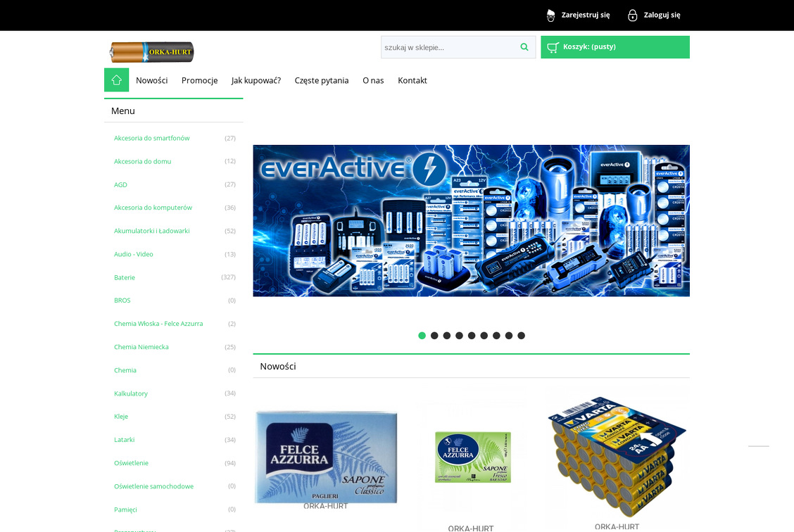794x532 pixels.
Task: Open the Kontakt menu item
Action: (412, 80)
